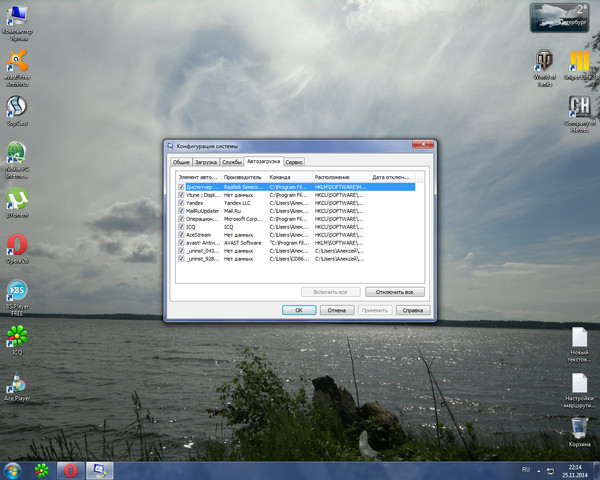Select the Автозагрузка tab
The image size is (600, 480).
coord(263,161)
